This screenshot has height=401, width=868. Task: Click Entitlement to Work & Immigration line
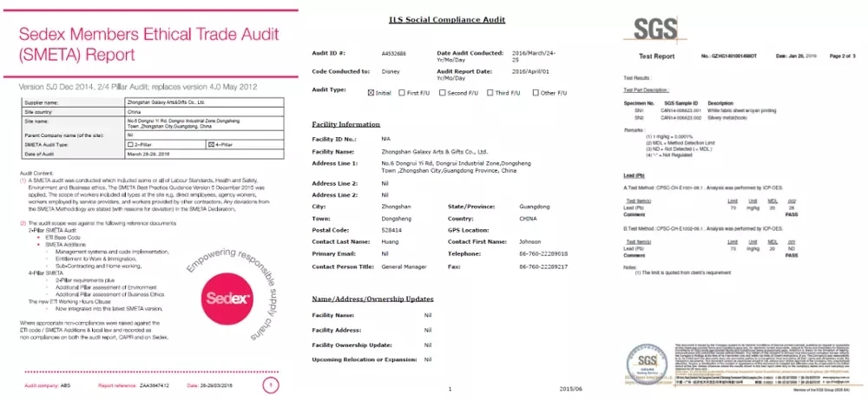95,259
